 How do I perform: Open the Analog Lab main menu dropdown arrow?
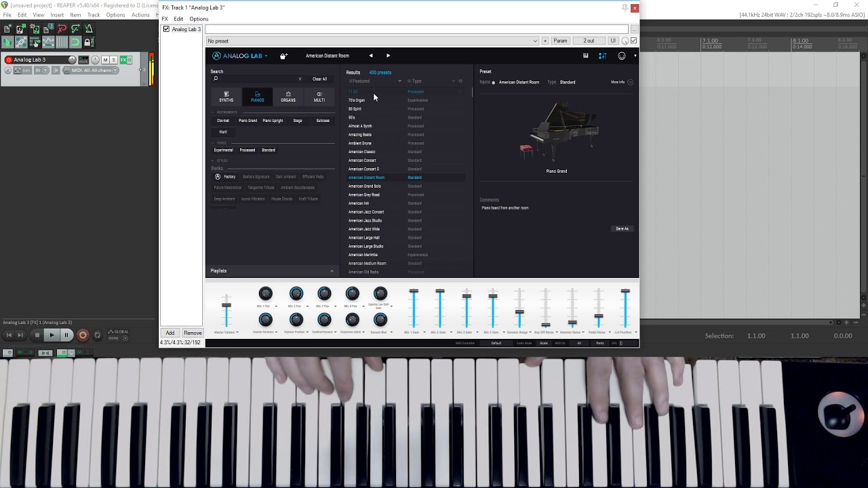(x=266, y=56)
